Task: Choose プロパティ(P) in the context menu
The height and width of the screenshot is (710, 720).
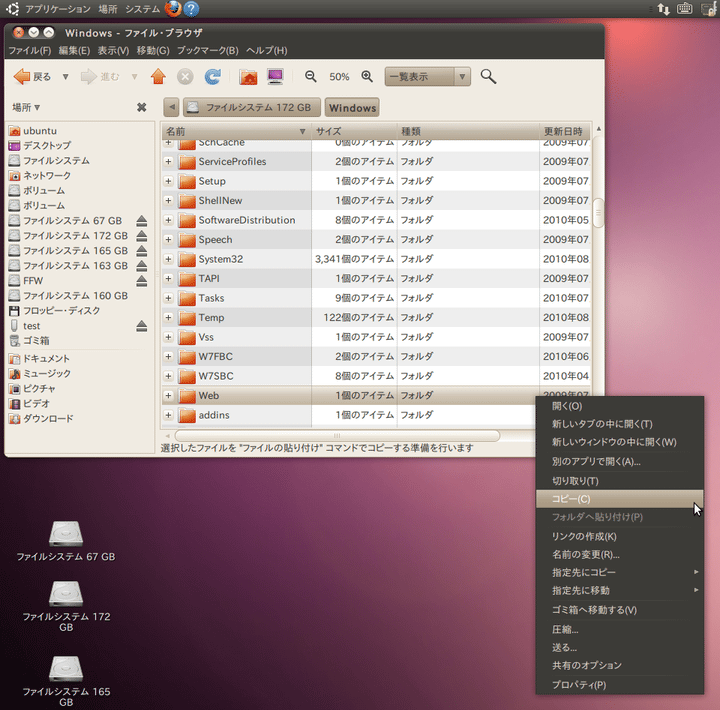Action: pyautogui.click(x=619, y=685)
